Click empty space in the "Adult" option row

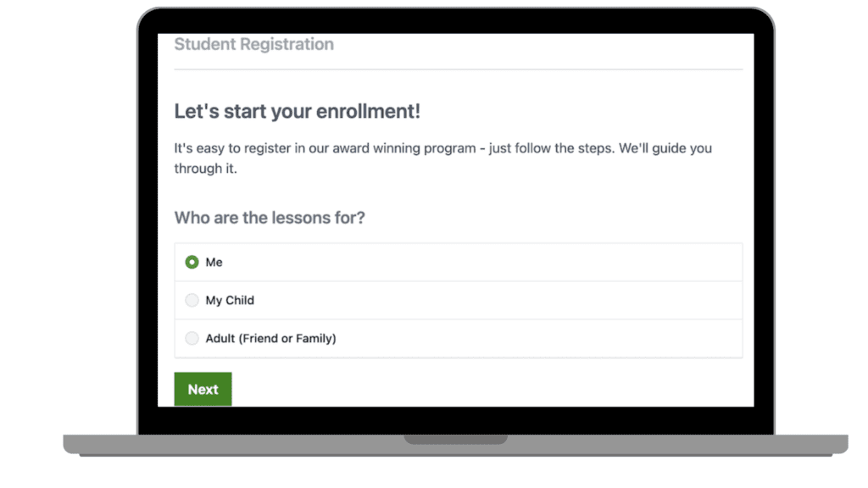[551, 339]
